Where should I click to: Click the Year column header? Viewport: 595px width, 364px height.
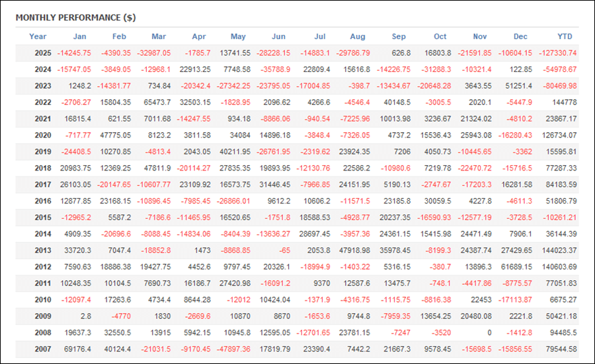coord(38,36)
